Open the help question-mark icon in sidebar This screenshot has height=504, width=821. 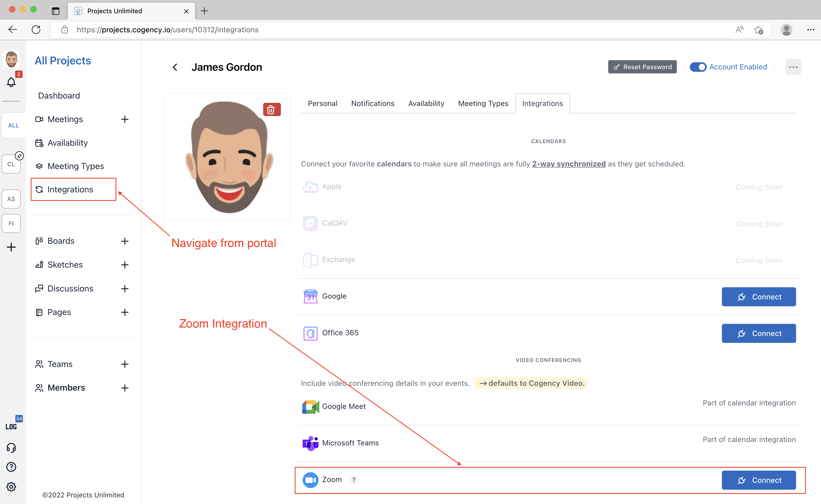pyautogui.click(x=11, y=467)
